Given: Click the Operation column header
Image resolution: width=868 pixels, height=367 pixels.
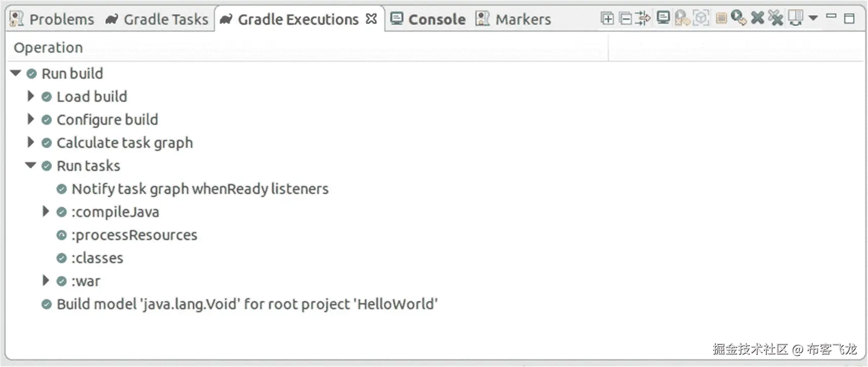Looking at the screenshot, I should 48,48.
